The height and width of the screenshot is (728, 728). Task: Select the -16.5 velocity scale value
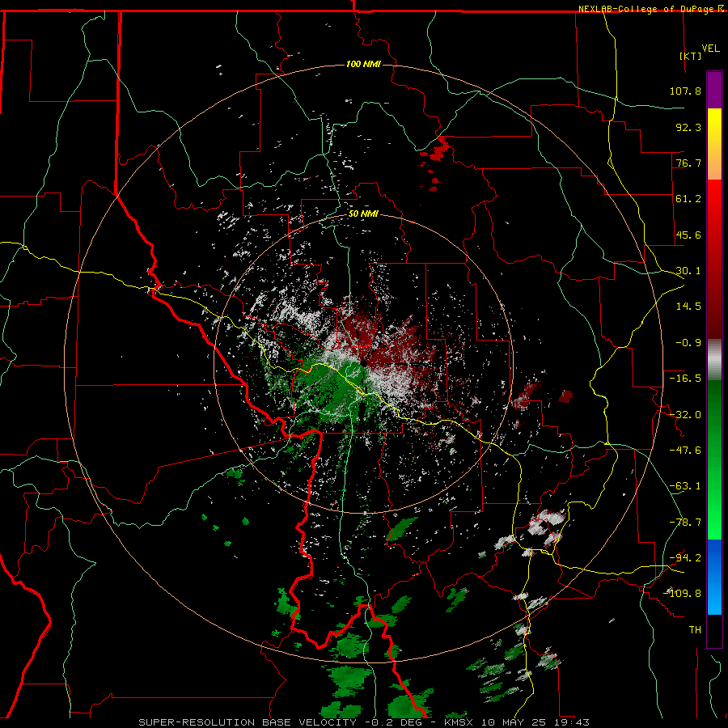coord(685,379)
